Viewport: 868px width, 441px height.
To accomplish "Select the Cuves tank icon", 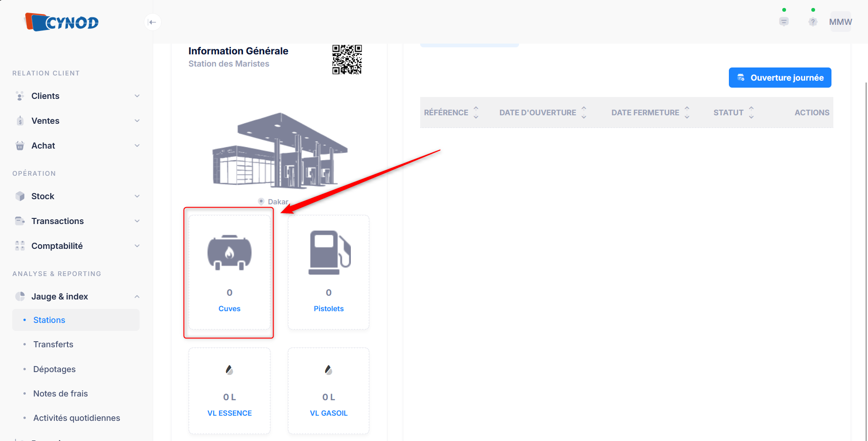I will pos(230,253).
